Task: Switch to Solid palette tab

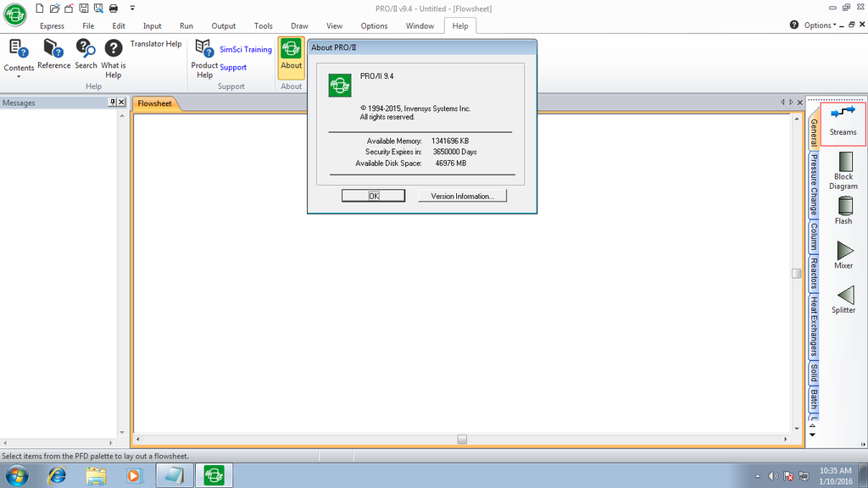Action: coord(814,373)
